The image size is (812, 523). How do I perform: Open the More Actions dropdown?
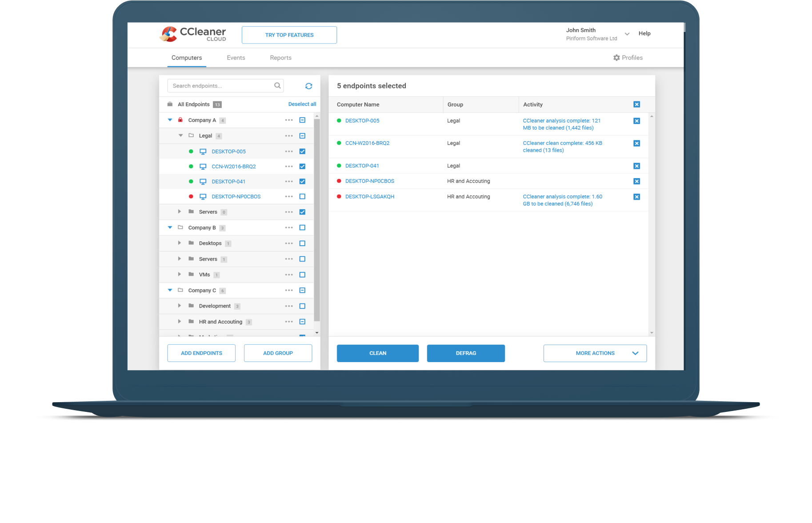point(595,353)
